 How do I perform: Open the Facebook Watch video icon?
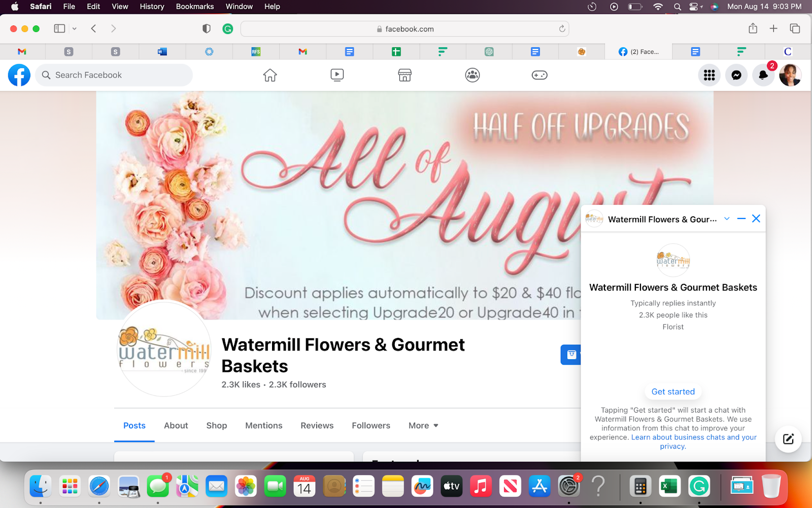pos(337,75)
